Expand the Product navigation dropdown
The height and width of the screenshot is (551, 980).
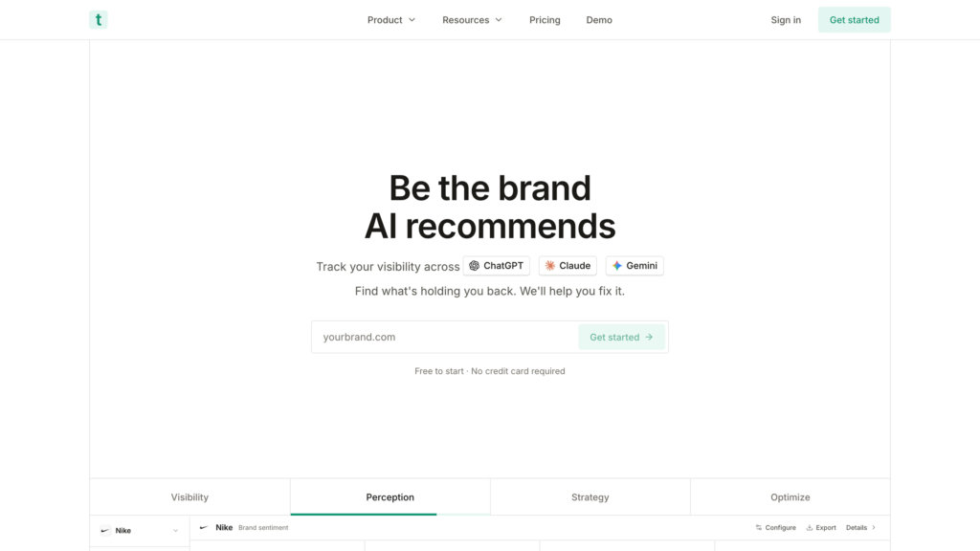(391, 20)
